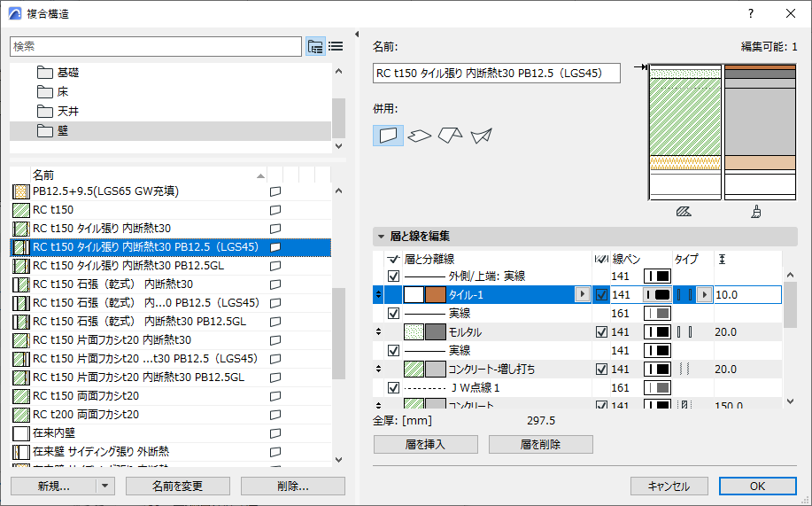Click the pen icon of ＪＷ点線１ row
Image resolution: width=812 pixels, height=506 pixels.
(x=657, y=388)
